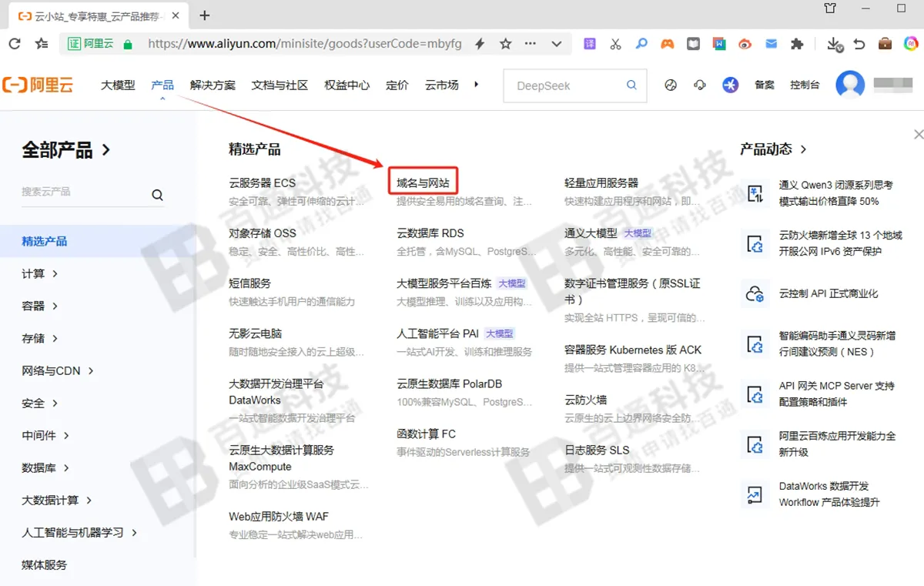Image resolution: width=924 pixels, height=586 pixels.
Task: Click the browser URL address field
Action: click(x=304, y=44)
